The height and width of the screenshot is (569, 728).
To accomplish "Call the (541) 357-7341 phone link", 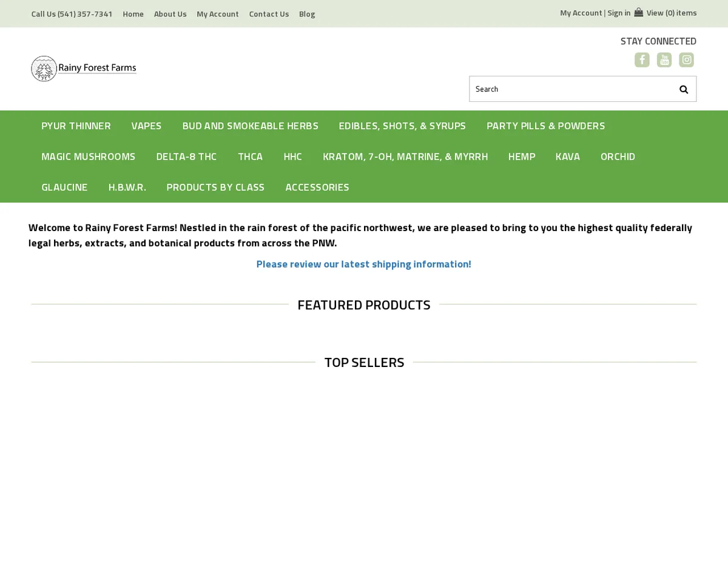I will pyautogui.click(x=72, y=14).
